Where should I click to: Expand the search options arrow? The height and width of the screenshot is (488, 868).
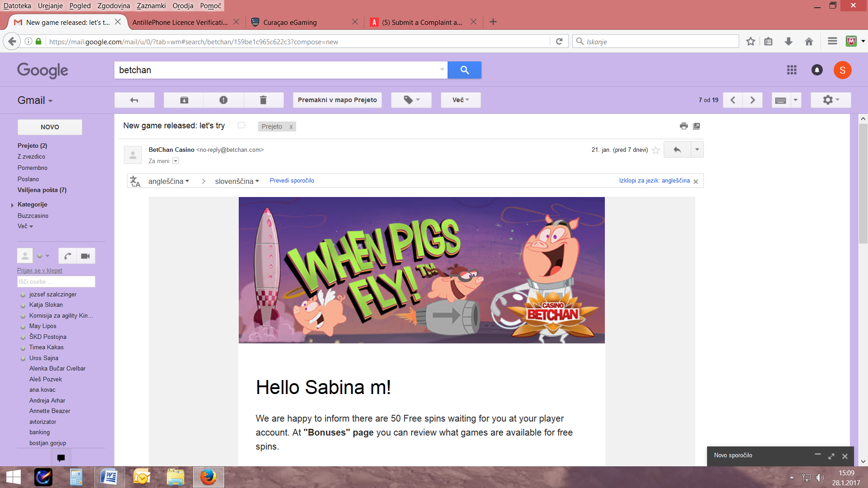[x=442, y=70]
